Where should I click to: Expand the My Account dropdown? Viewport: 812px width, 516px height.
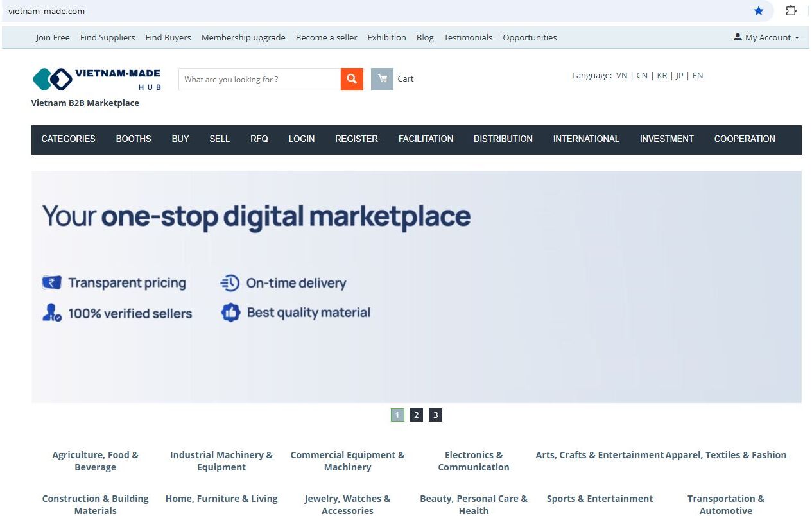point(766,38)
